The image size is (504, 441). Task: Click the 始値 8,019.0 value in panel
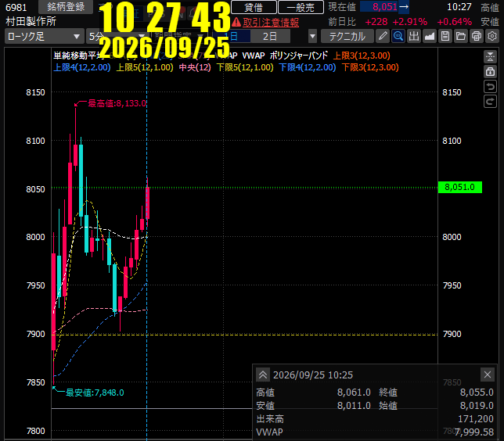[477, 406]
